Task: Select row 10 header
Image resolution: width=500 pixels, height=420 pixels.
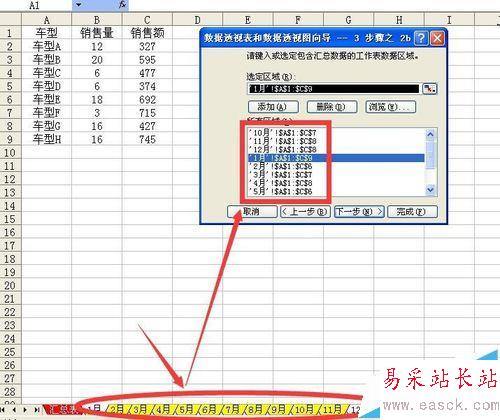Action: [x=10, y=153]
